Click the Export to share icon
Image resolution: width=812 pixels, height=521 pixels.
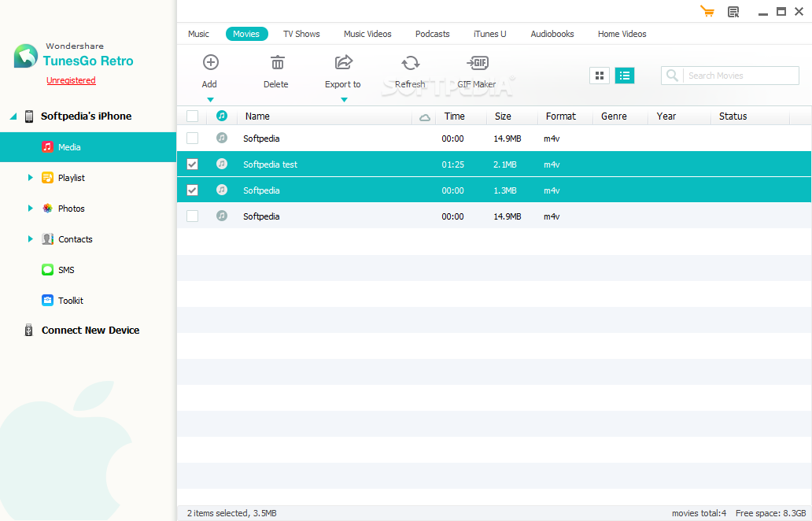point(343,62)
